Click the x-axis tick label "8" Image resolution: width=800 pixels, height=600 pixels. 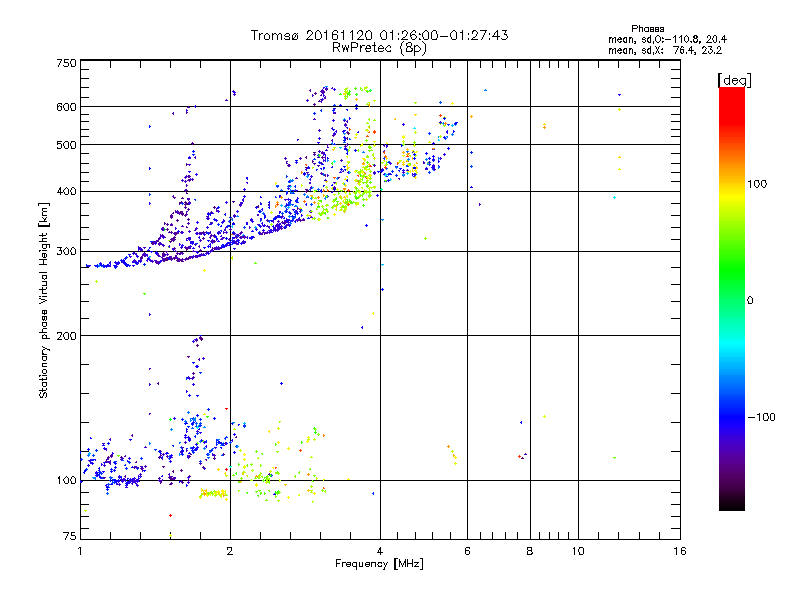(x=530, y=551)
